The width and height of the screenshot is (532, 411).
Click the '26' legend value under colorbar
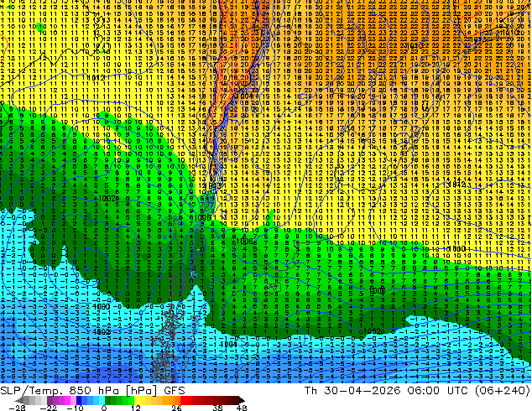click(176, 408)
